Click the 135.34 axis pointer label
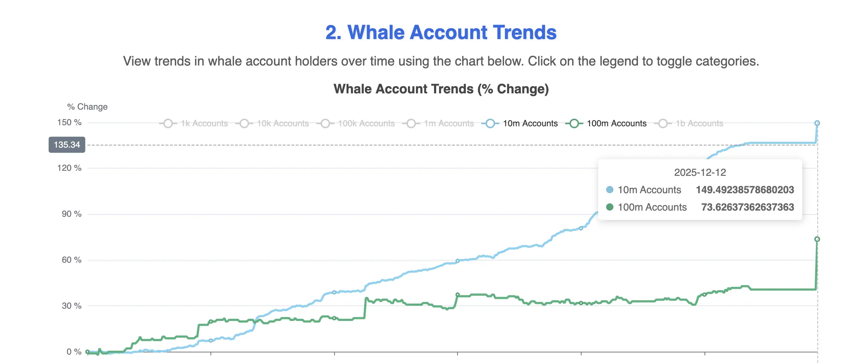This screenshot has width=868, height=364. click(67, 145)
